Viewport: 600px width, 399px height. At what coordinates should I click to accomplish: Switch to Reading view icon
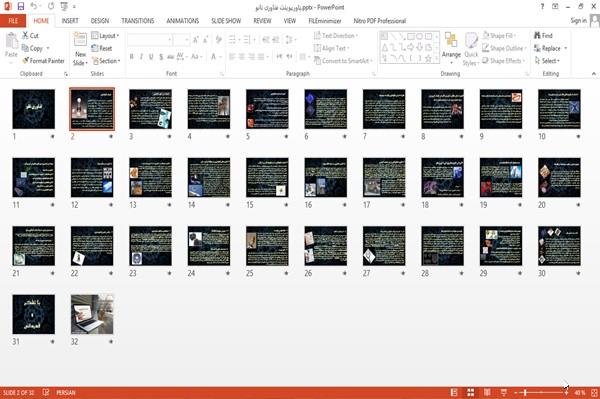tap(487, 392)
